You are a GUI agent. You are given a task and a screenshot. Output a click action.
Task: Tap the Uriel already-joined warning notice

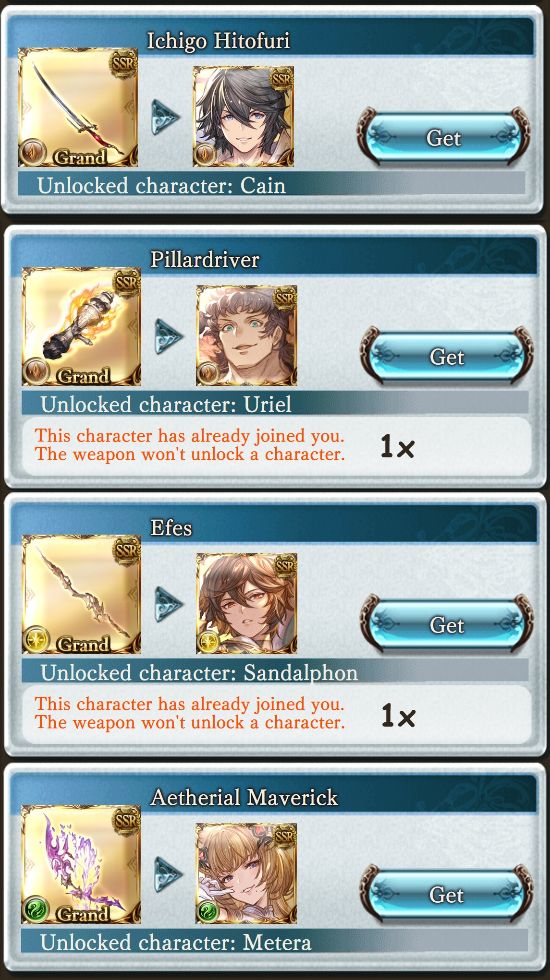click(x=190, y=445)
